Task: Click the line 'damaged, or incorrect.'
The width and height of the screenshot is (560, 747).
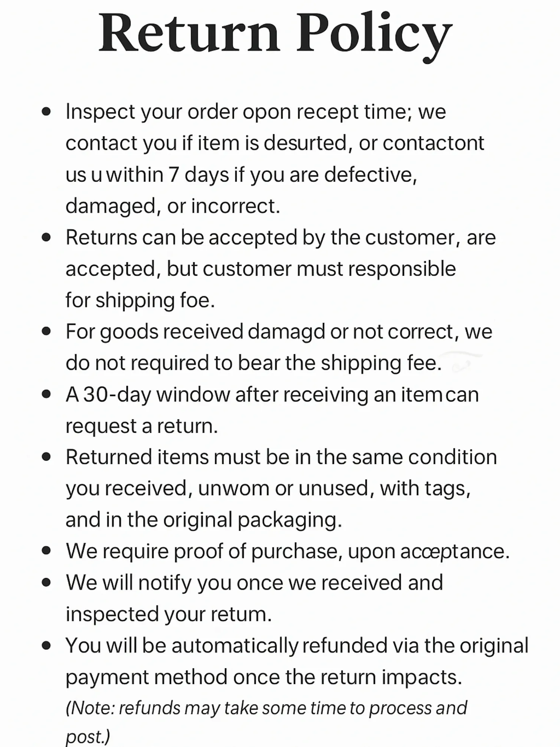Action: pos(173,206)
